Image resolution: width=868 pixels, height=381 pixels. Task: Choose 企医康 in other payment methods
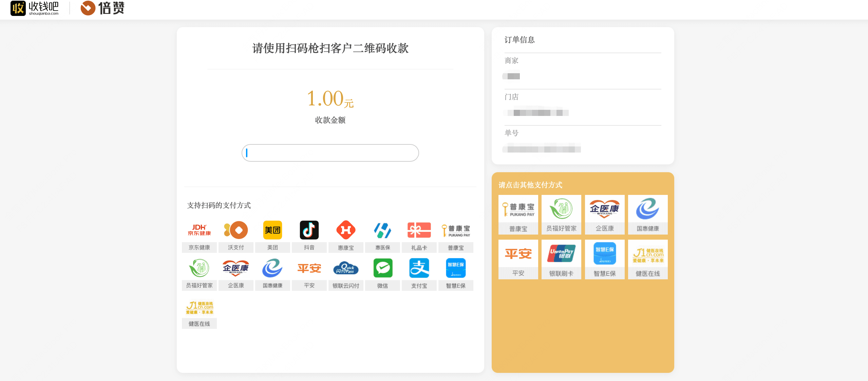pos(605,215)
